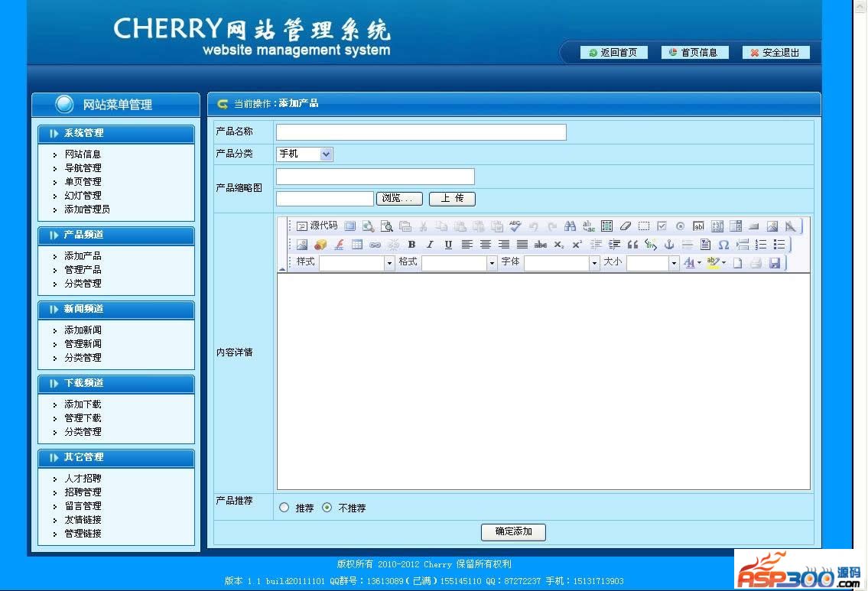Collapse the 下载频道 menu section
The image size is (868, 591).
(116, 384)
